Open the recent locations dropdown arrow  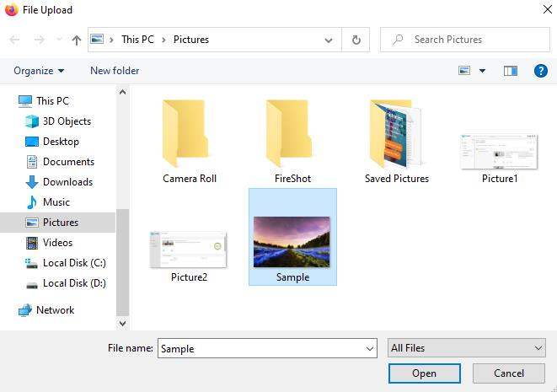click(x=59, y=40)
